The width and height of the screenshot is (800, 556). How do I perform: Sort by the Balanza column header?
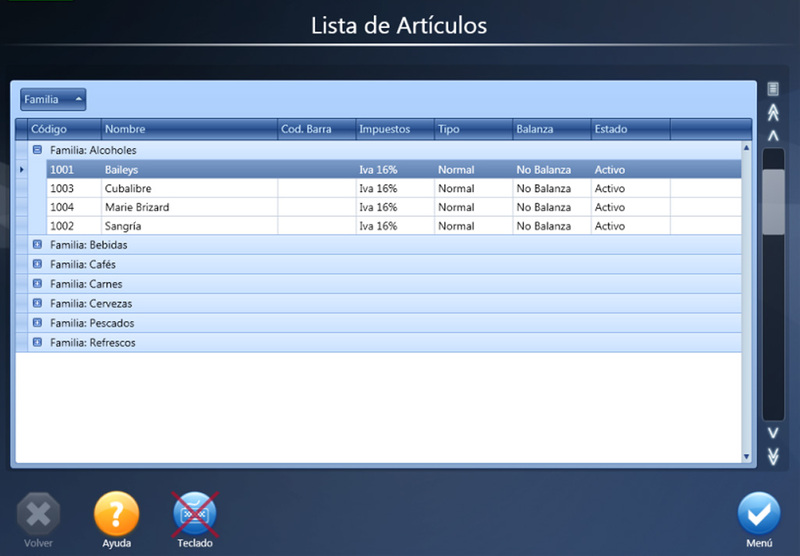pyautogui.click(x=552, y=129)
